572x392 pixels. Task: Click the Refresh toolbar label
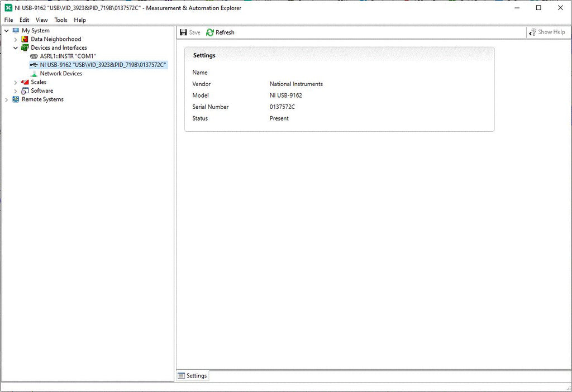pyautogui.click(x=225, y=32)
